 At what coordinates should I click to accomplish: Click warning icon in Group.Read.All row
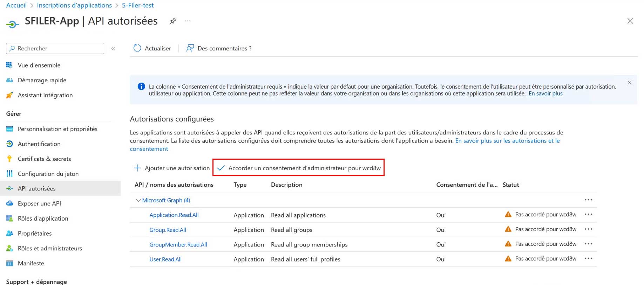[x=508, y=229]
